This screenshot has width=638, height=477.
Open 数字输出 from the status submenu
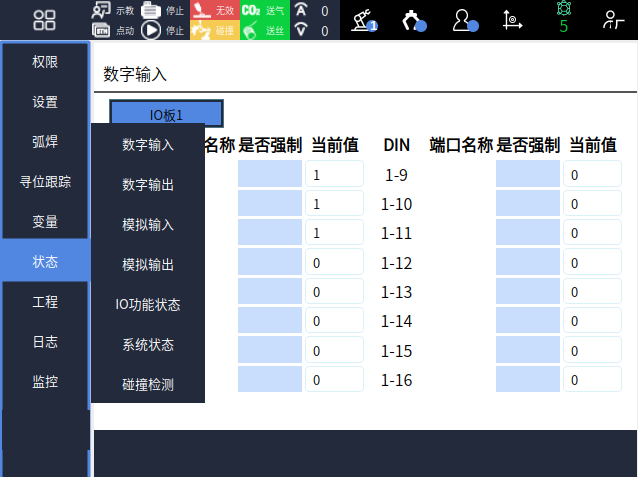[x=148, y=185]
